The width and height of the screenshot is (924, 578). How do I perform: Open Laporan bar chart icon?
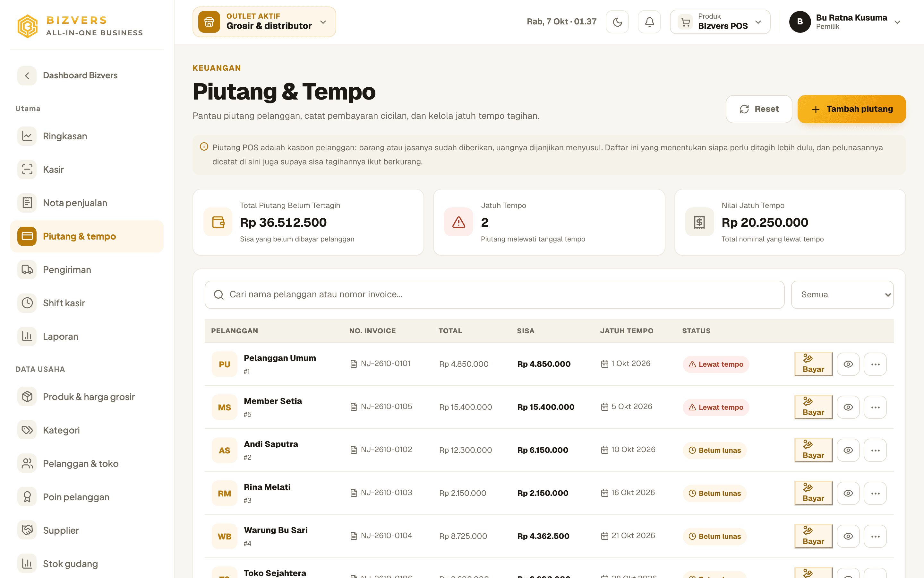pyautogui.click(x=27, y=337)
